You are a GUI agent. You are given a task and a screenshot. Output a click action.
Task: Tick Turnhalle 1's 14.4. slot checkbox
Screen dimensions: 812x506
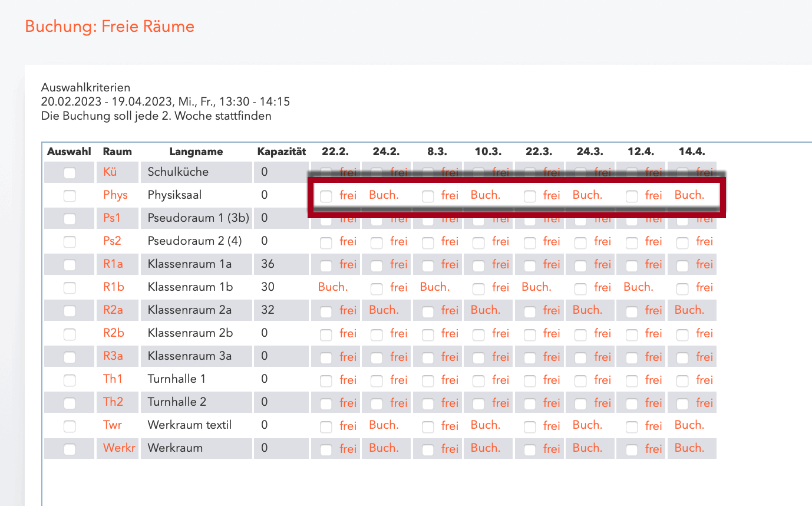[x=682, y=380]
